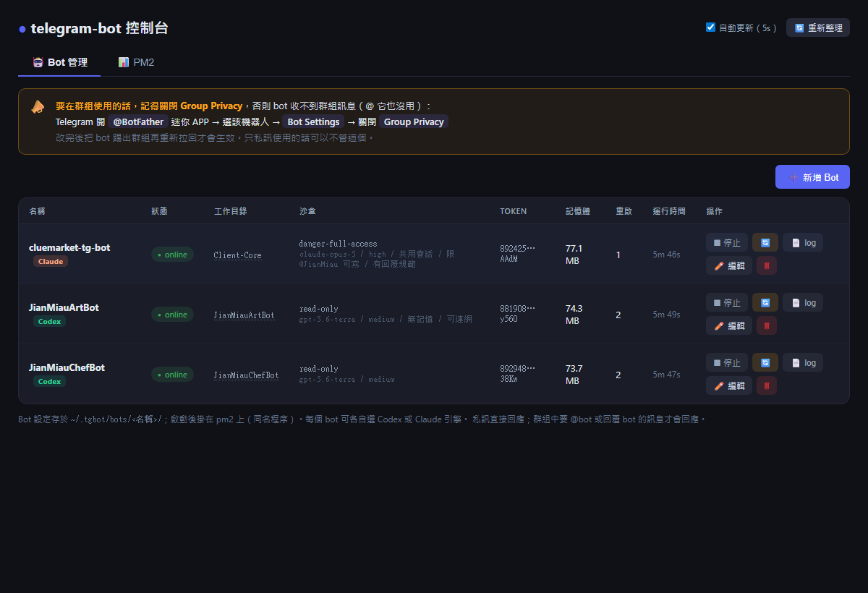Select the JianMiauArtBot name cell
This screenshot has height=593, width=868.
point(64,307)
